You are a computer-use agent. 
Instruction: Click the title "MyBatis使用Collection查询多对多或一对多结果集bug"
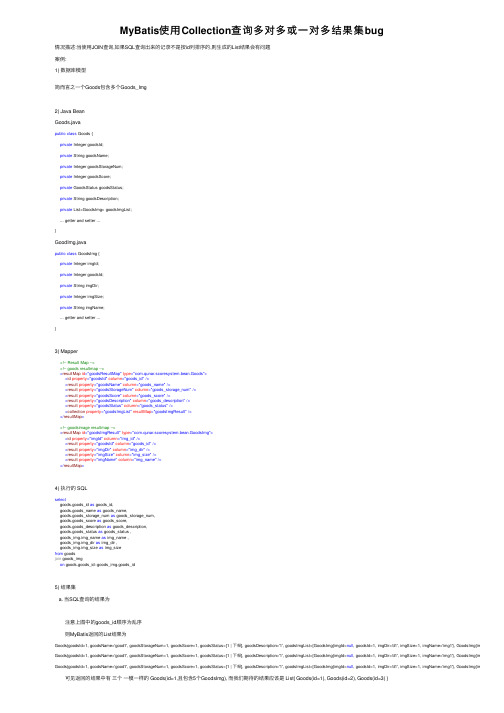pos(252,31)
